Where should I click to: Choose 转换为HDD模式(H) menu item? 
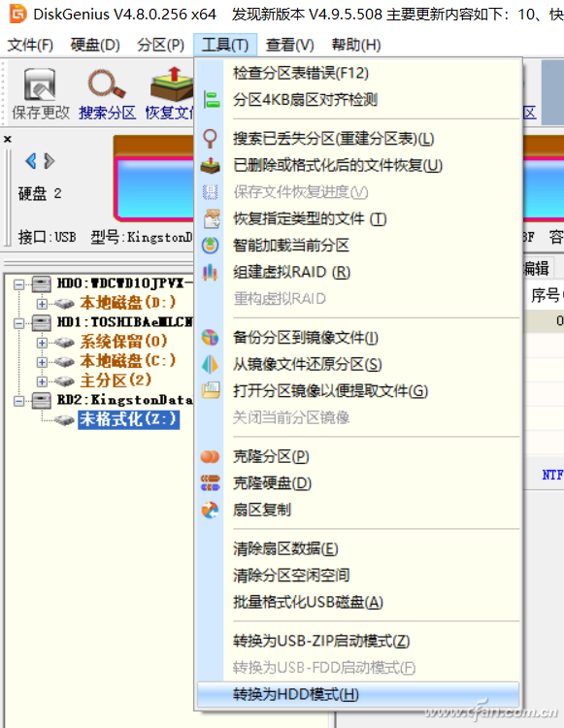[358, 695]
